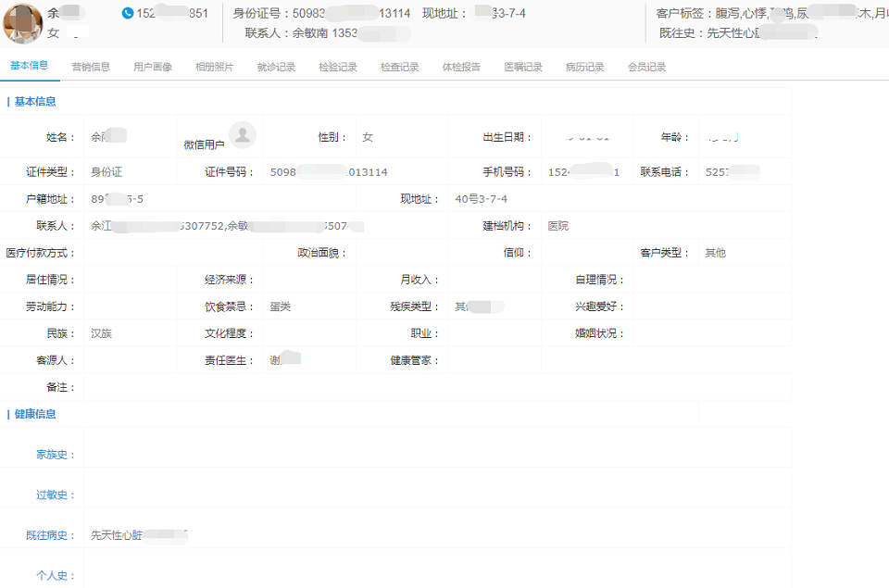Click the 过敏史 text area
889x588 pixels.
coord(435,495)
